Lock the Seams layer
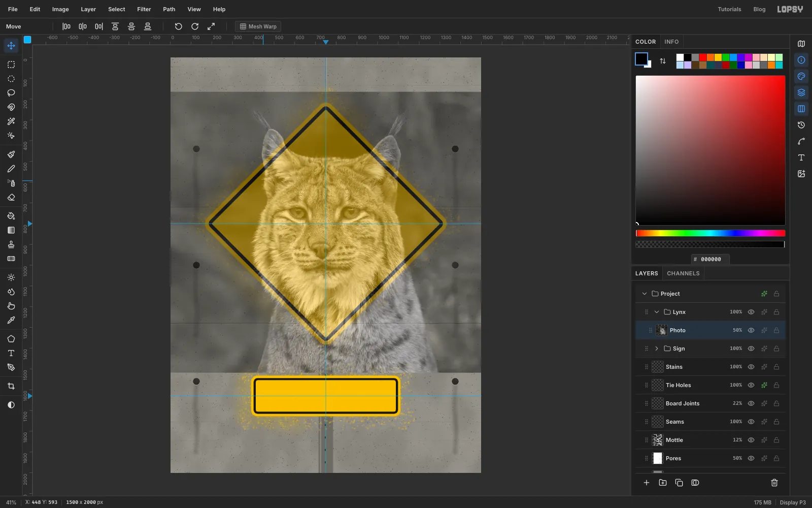Viewport: 812px width, 508px height. point(776,422)
